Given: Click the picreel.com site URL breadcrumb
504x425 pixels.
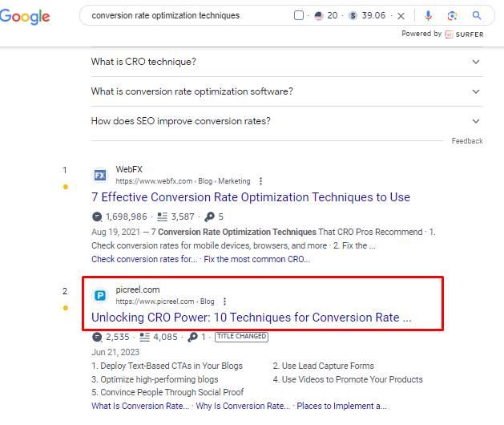Looking at the screenshot, I should coord(165,302).
